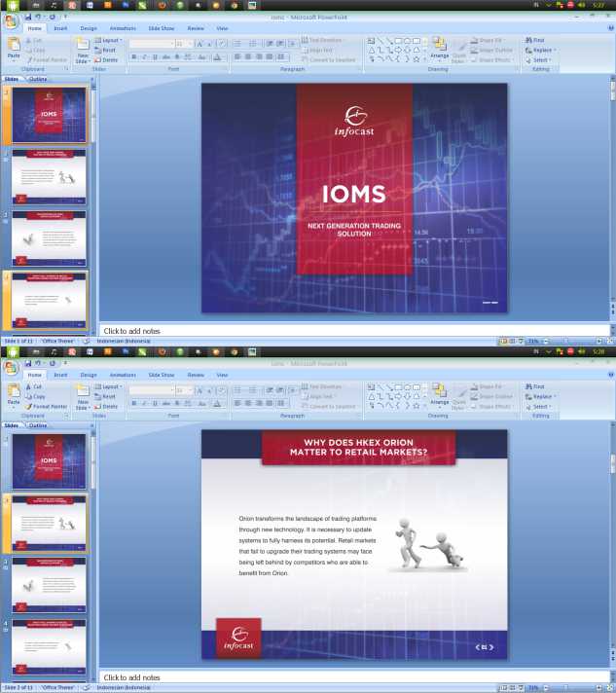
Task: Open the Select dropdown in the HKEX Orion window
Action: (539, 406)
